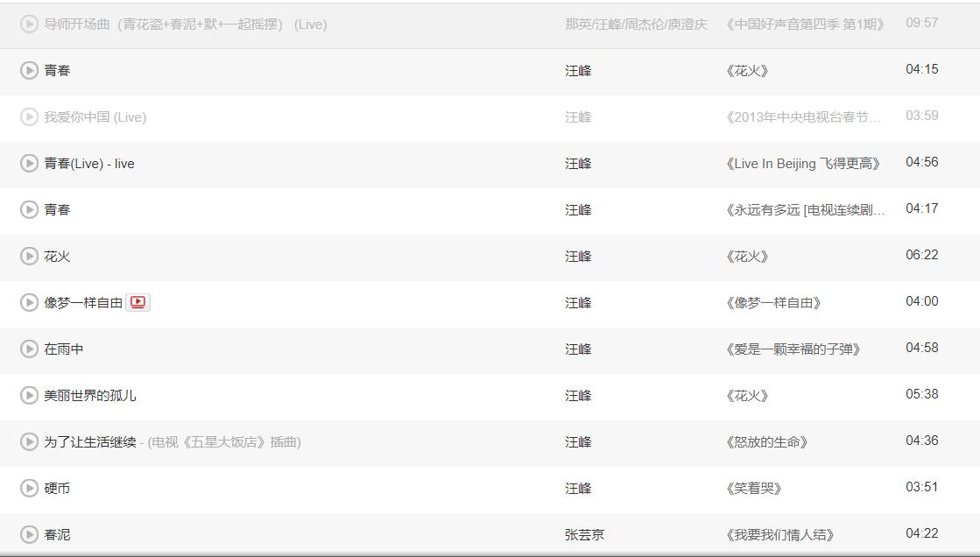Open album 《我要我们情人结》

point(780,534)
